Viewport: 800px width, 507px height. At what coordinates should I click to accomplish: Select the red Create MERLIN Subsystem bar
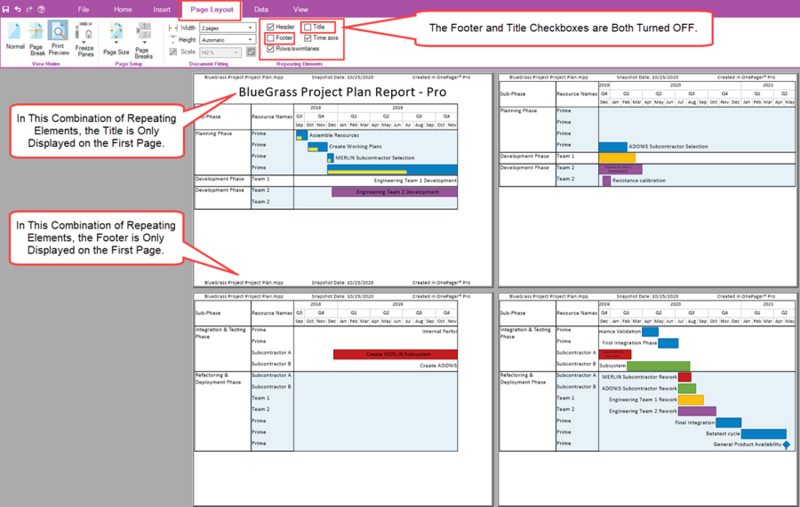[395, 354]
